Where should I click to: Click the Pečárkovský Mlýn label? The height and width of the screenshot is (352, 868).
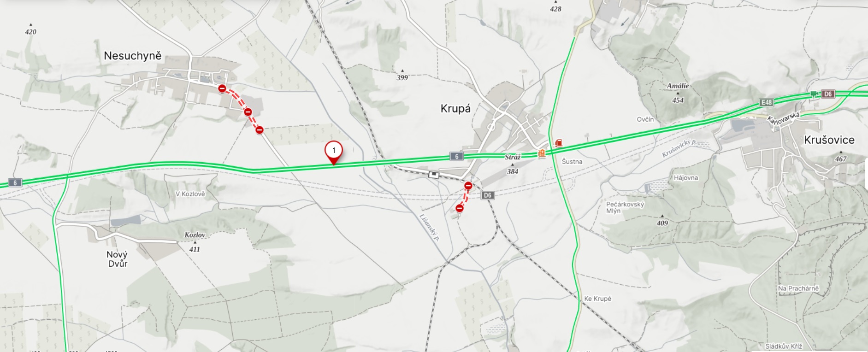click(x=625, y=207)
